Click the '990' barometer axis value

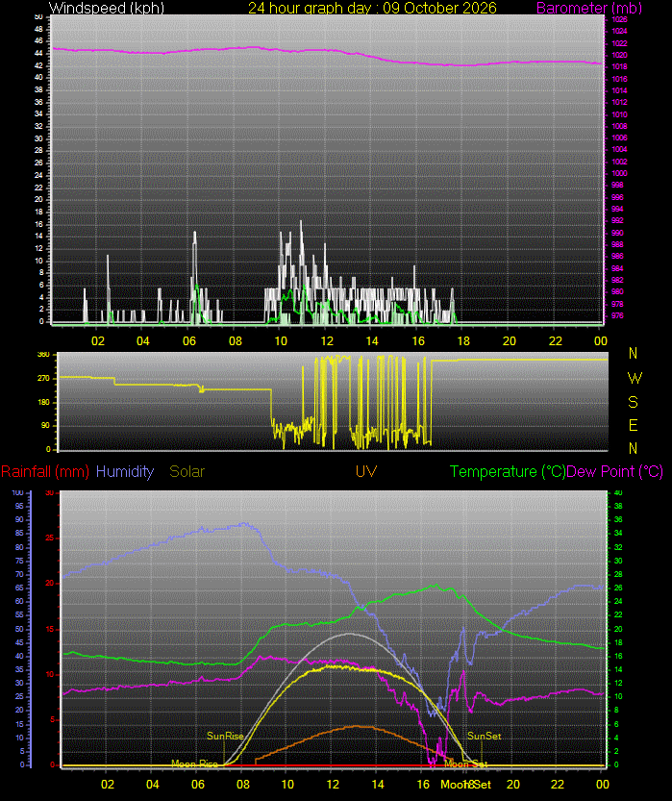pos(617,233)
